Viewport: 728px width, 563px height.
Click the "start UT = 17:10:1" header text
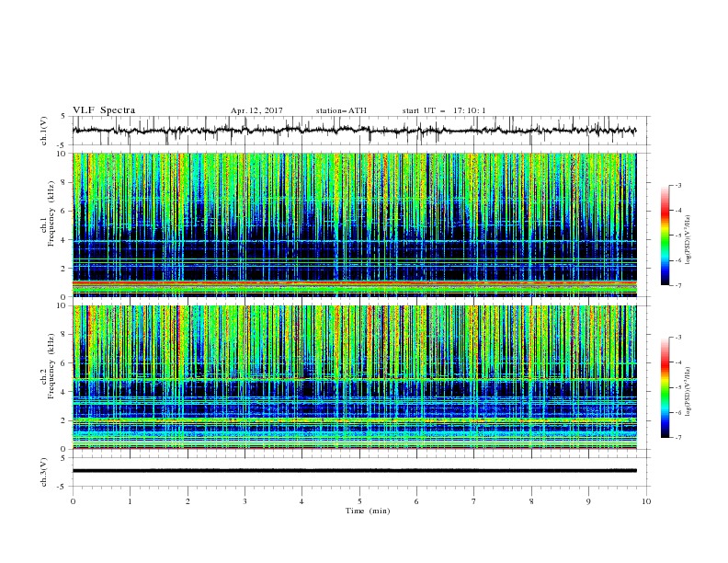click(x=444, y=110)
